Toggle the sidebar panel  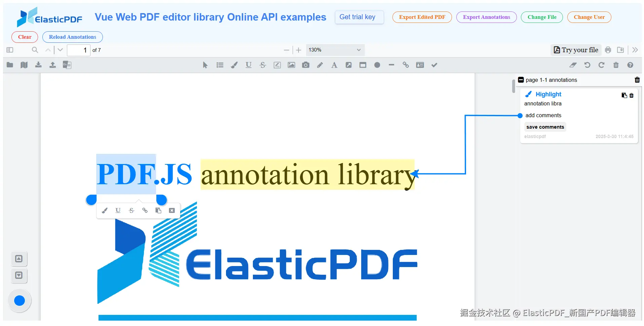click(10, 50)
